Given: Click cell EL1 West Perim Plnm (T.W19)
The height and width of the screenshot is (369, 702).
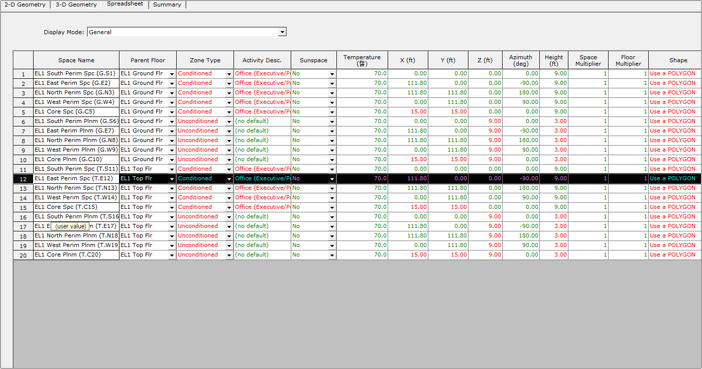Looking at the screenshot, I should [x=76, y=245].
